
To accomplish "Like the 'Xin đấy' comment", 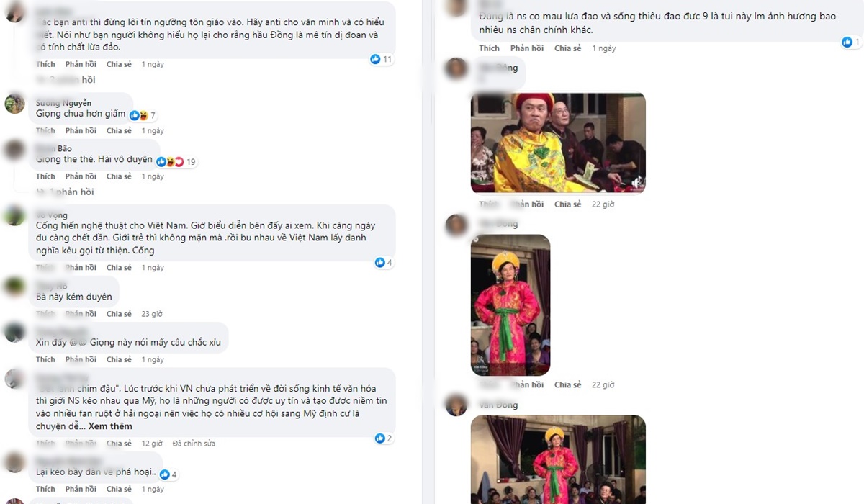I will pos(45,359).
